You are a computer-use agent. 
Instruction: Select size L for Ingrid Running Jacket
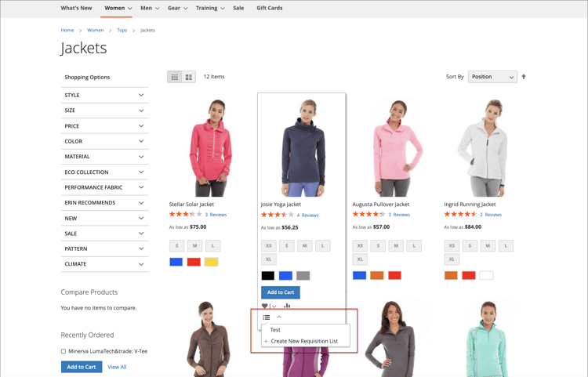coord(506,246)
